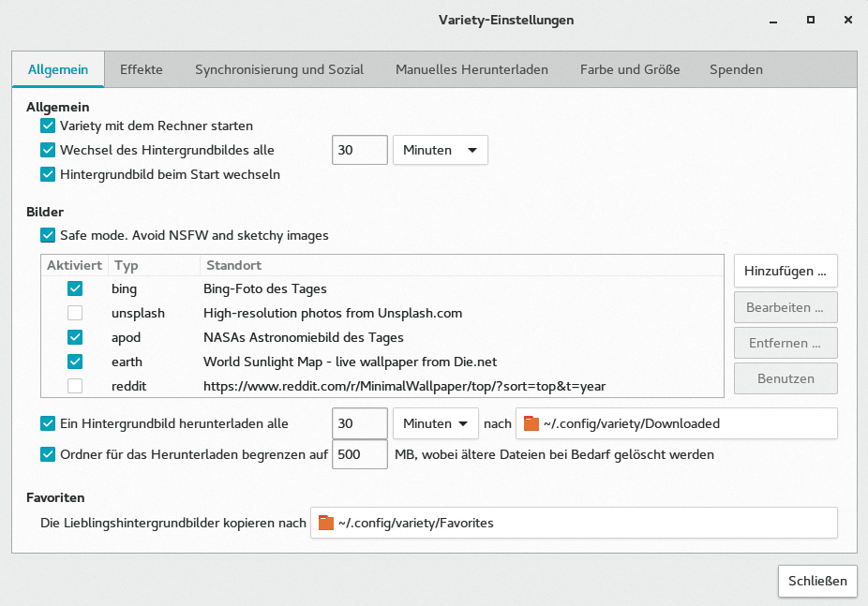The width and height of the screenshot is (868, 606).
Task: Click the download folder size limit field
Action: click(x=359, y=454)
